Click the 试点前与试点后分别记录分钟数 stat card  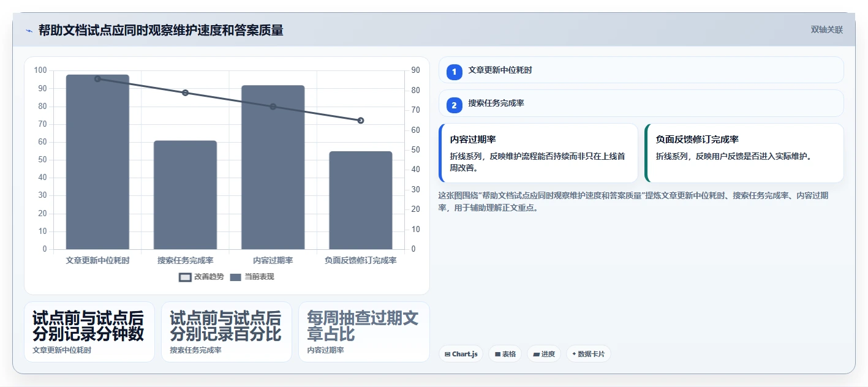(89, 332)
